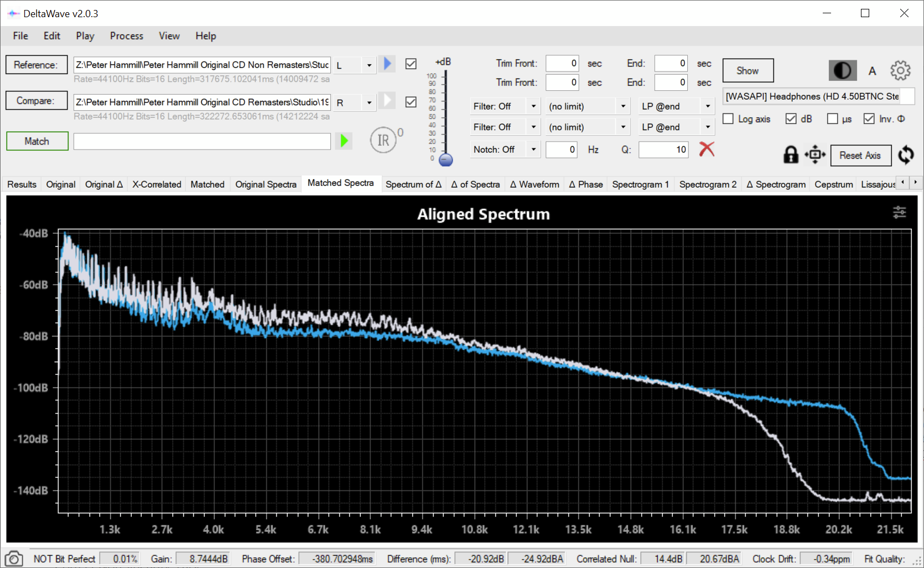Switch to the Spectrum of Δ tab
This screenshot has height=568, width=924.
(413, 184)
